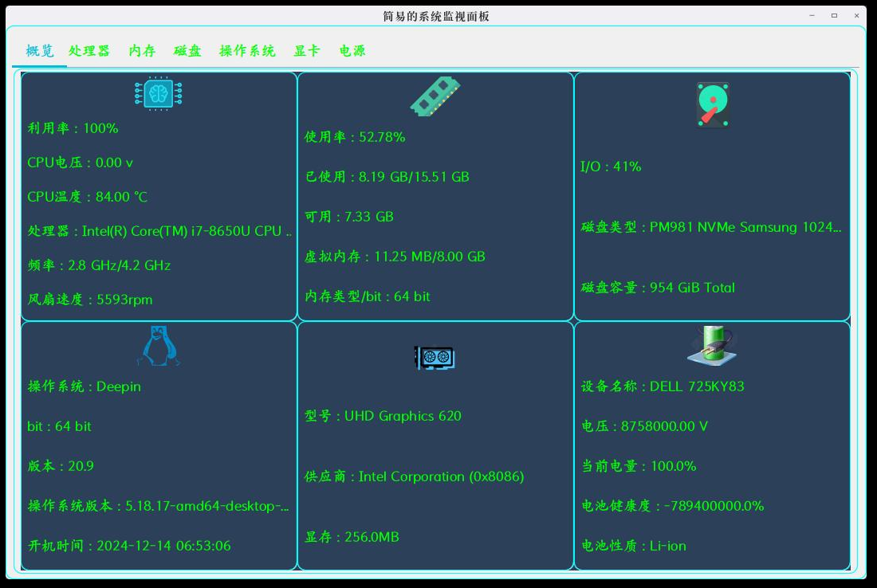The width and height of the screenshot is (877, 588).
Task: Click the text 电池性质 : Li-ion
Action: tap(633, 546)
